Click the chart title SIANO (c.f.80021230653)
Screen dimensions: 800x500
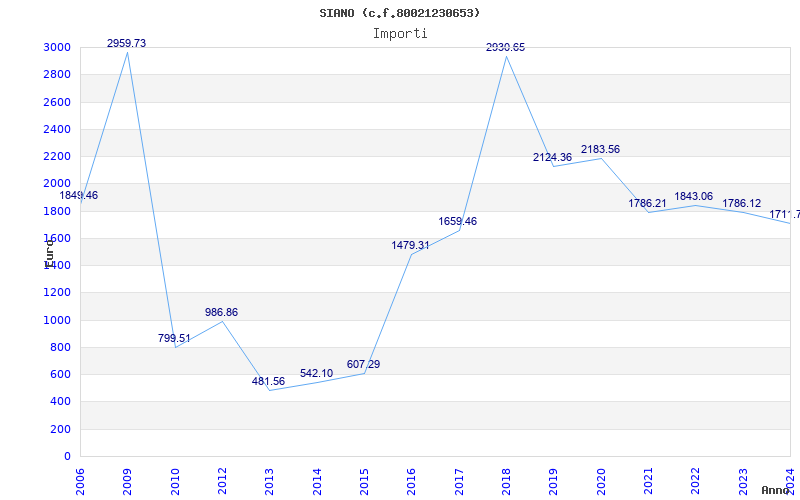399,13
